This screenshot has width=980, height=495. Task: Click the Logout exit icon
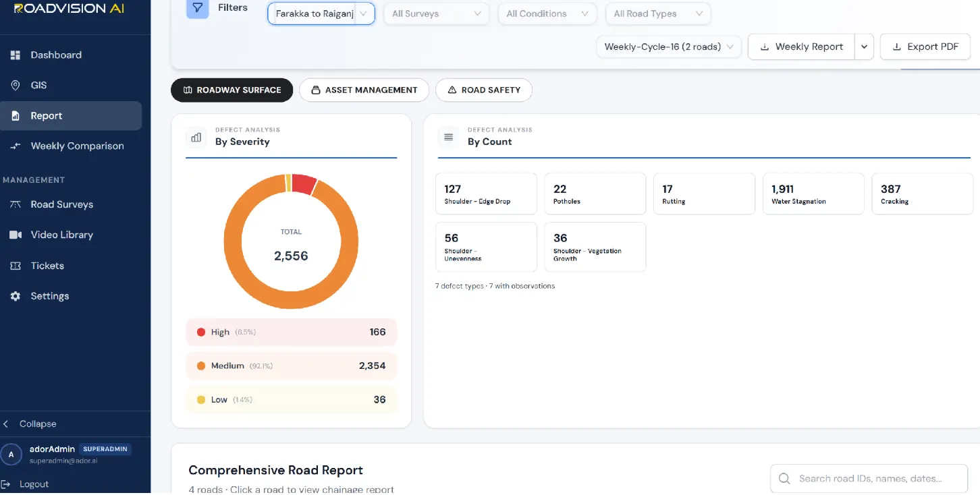[x=7, y=484]
